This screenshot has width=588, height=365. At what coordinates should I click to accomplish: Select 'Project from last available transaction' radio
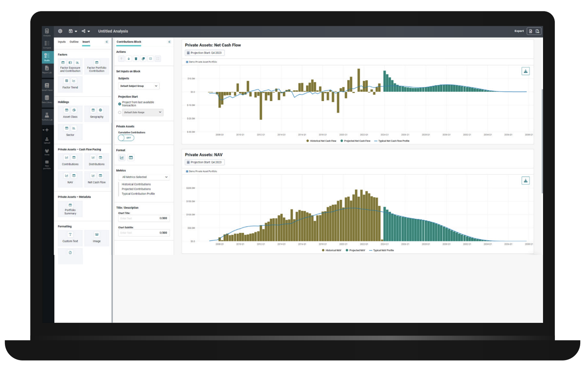tap(120, 104)
